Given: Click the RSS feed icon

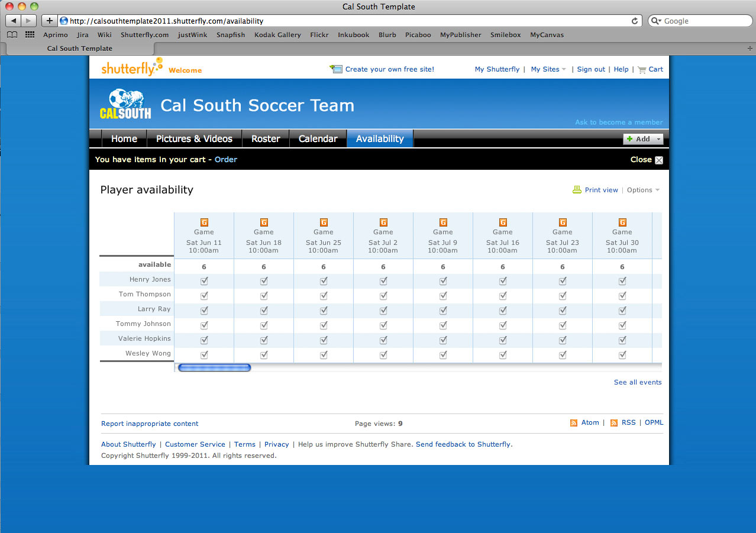Looking at the screenshot, I should tap(613, 423).
